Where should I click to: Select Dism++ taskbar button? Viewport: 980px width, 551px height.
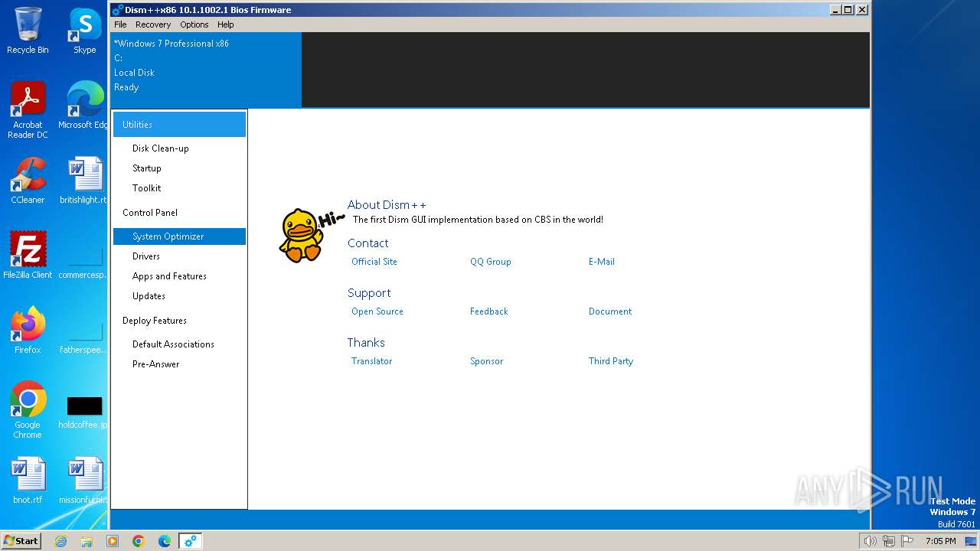click(190, 541)
